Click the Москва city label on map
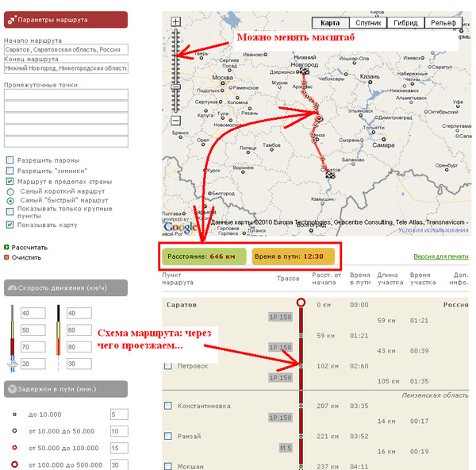The image size is (476, 470). click(222, 78)
